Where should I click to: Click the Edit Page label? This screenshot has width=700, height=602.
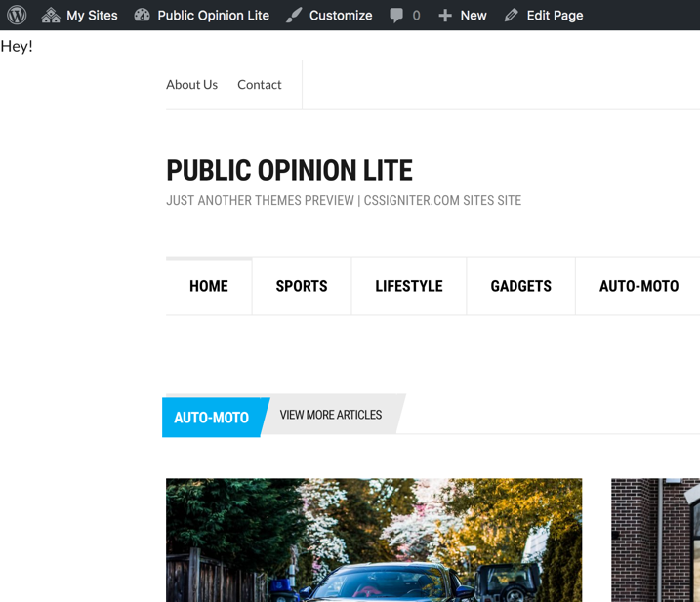pyautogui.click(x=555, y=16)
